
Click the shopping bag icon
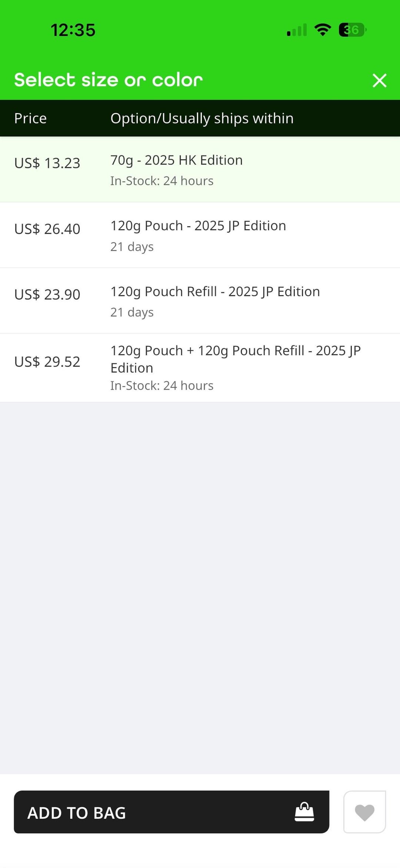304,812
